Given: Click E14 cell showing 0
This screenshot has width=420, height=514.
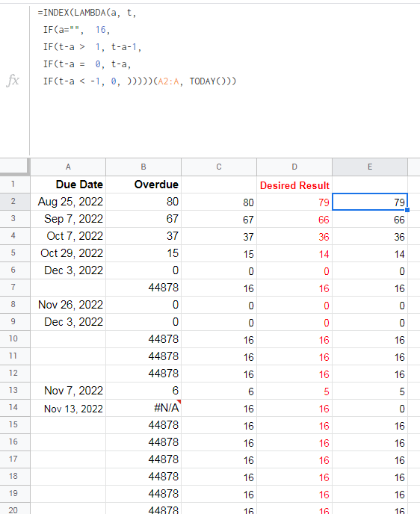Looking at the screenshot, I should (370, 408).
